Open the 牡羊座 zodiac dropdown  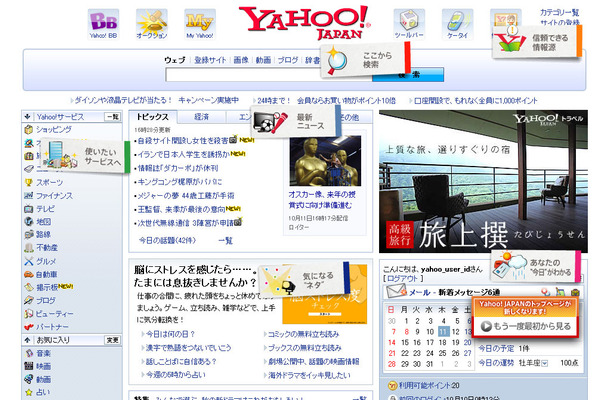click(545, 363)
